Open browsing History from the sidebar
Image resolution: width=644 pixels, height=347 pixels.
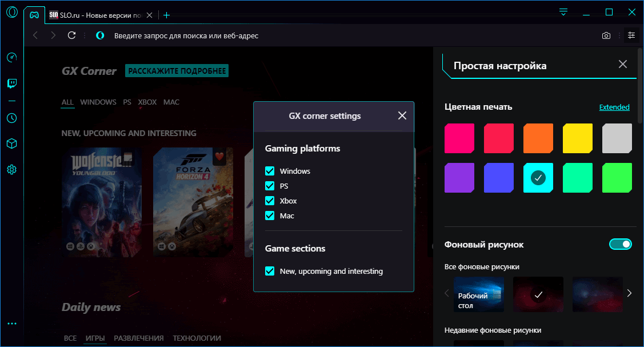click(11, 118)
